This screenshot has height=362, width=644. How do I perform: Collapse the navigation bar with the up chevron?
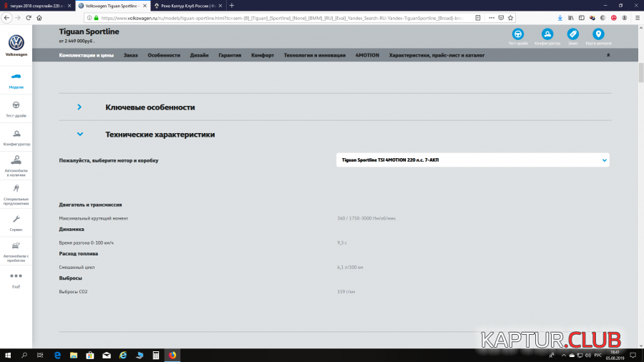point(608,55)
